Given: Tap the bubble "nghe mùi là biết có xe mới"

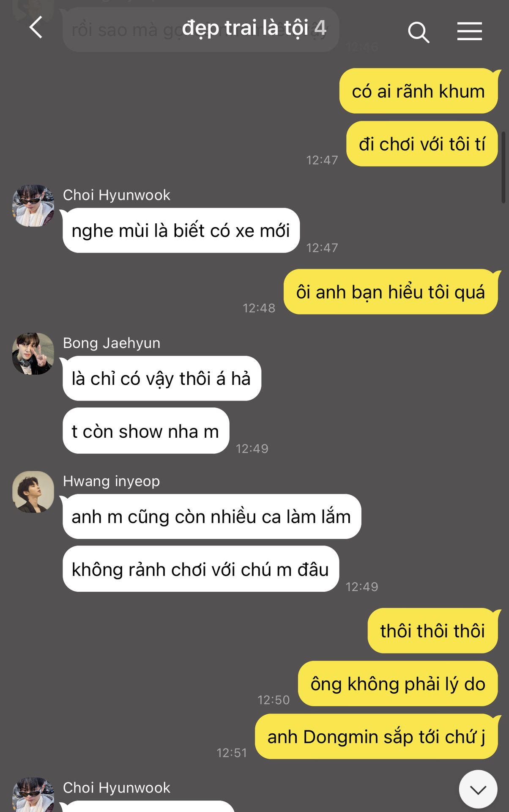Looking at the screenshot, I should [x=181, y=230].
